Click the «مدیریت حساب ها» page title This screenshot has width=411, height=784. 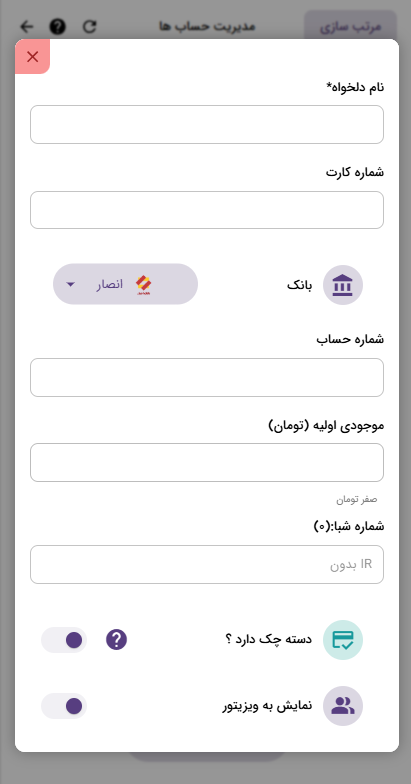[x=207, y=26]
